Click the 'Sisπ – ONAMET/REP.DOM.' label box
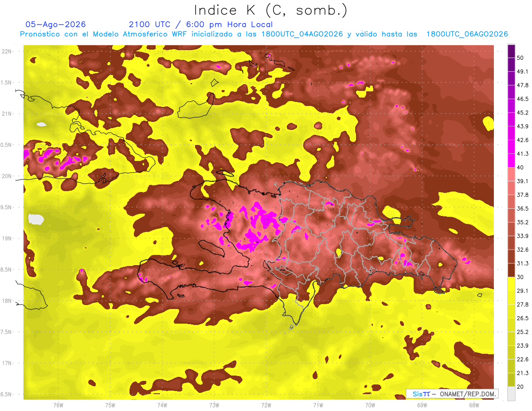 pos(452,394)
